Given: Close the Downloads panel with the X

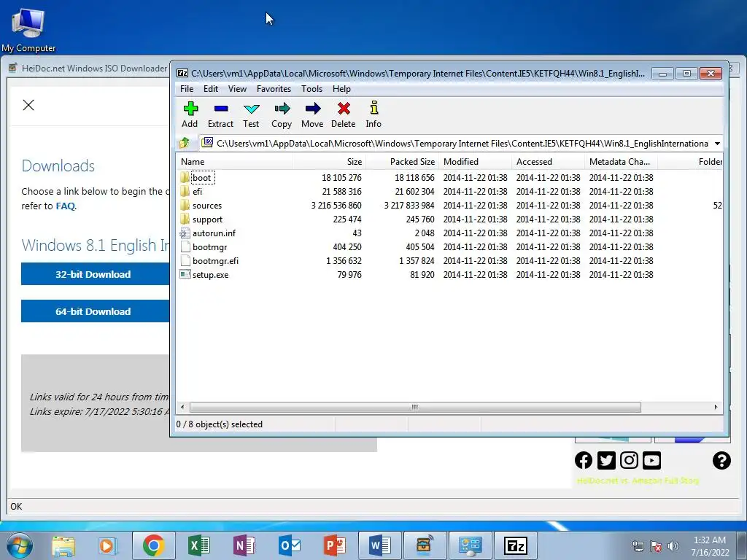Looking at the screenshot, I should tap(28, 105).
